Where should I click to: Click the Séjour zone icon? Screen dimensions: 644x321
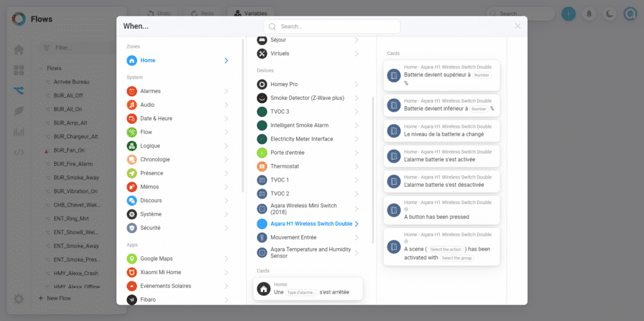click(x=262, y=40)
